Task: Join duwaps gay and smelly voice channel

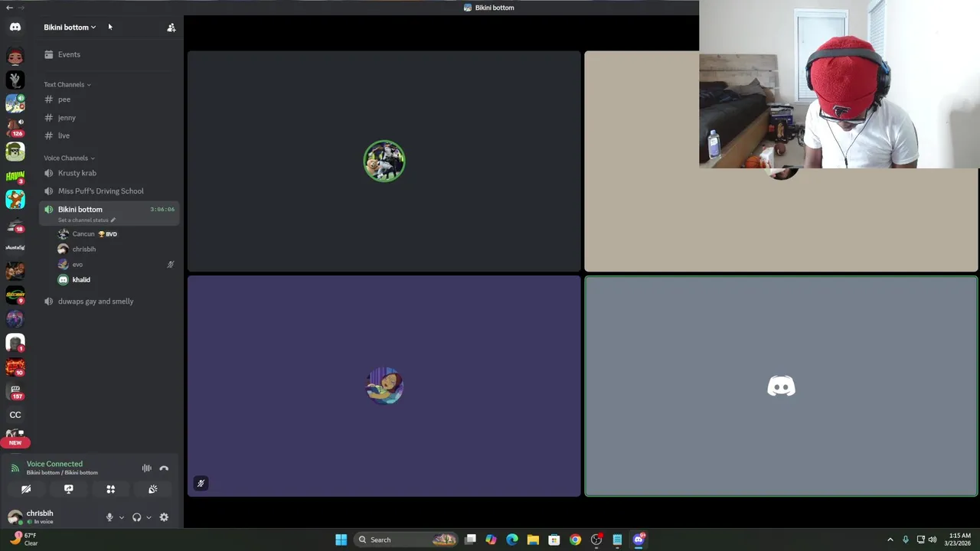Action: [109, 302]
